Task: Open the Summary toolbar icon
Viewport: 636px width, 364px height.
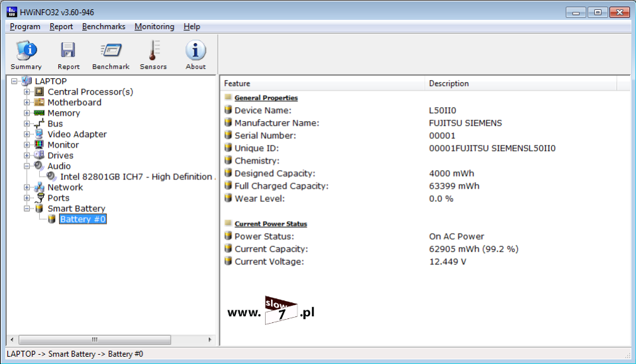Action: pos(26,50)
